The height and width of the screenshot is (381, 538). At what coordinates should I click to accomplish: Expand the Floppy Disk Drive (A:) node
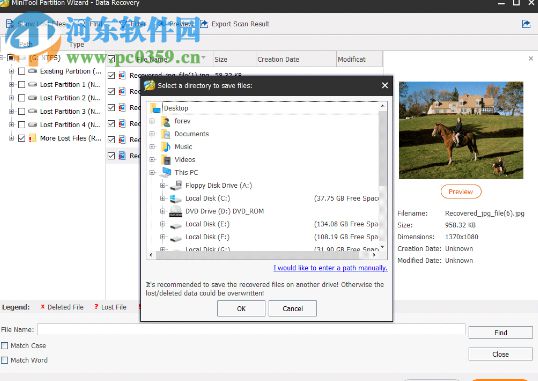(163, 185)
